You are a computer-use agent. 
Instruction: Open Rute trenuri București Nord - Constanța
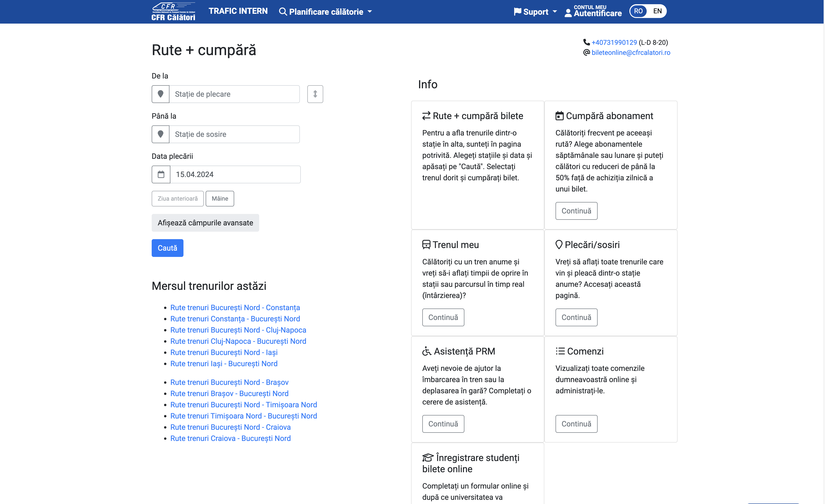click(x=235, y=308)
